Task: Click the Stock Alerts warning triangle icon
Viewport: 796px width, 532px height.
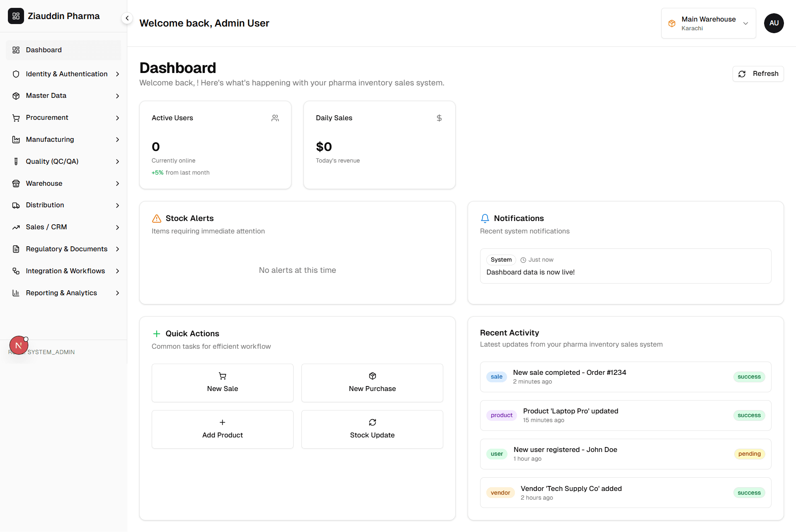Action: point(156,218)
